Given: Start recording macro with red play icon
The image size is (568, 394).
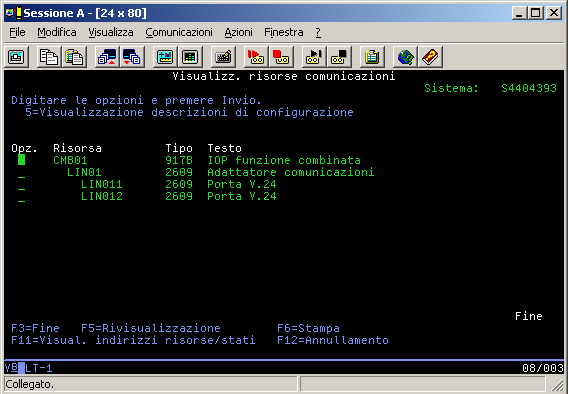Looking at the screenshot, I should click(x=256, y=57).
